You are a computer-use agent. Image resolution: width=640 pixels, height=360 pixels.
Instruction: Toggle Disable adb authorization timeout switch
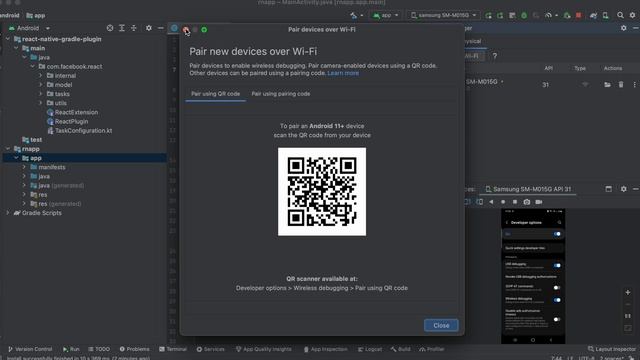(557, 319)
